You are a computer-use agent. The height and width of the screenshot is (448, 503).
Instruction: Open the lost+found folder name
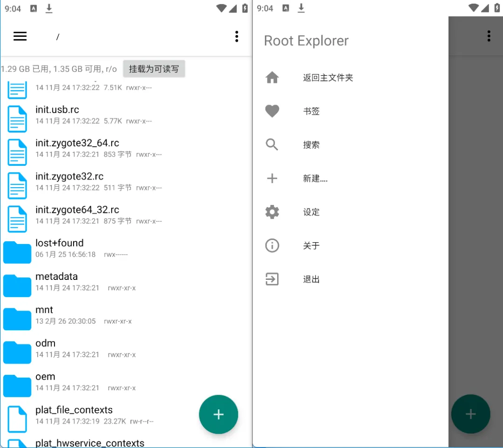tap(59, 243)
